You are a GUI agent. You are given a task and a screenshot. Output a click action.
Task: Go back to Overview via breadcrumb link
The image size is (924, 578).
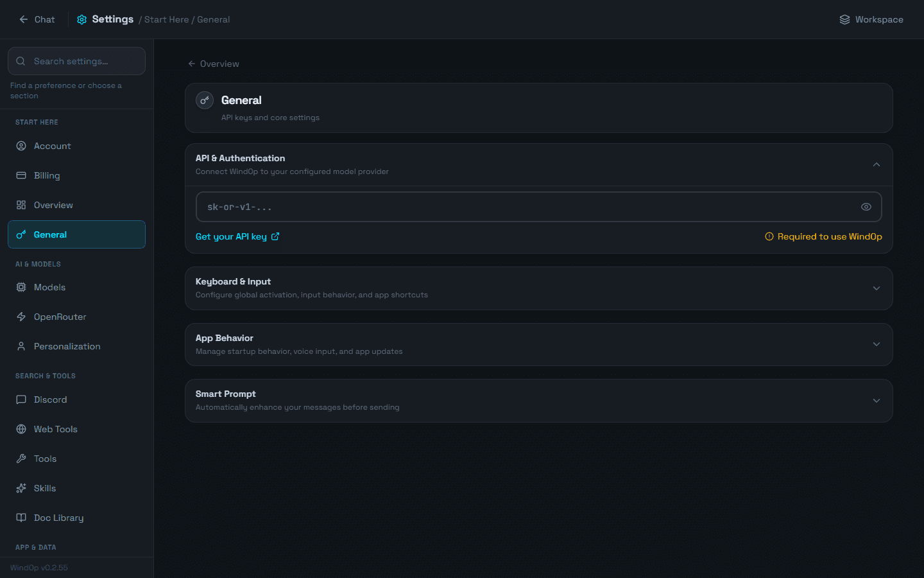click(x=213, y=64)
